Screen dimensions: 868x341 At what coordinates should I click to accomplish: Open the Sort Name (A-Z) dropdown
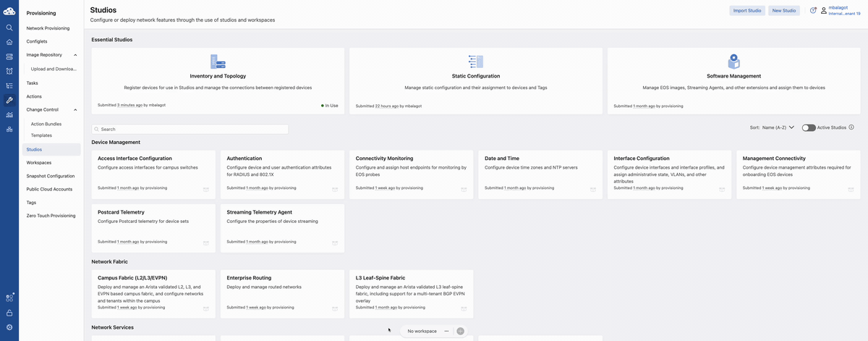click(x=773, y=127)
